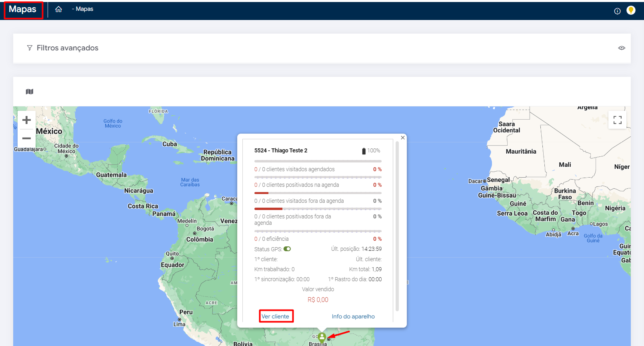The image size is (644, 346).
Task: Click the folded map icon
Action: [x=30, y=92]
